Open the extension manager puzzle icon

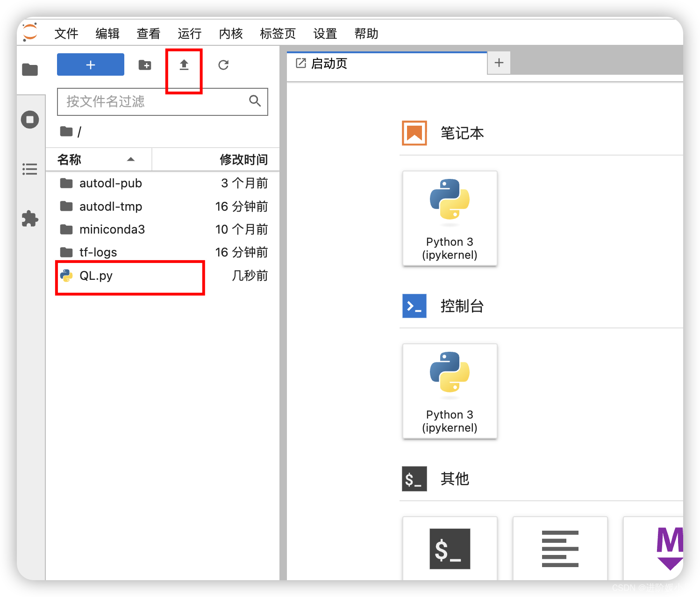point(30,219)
